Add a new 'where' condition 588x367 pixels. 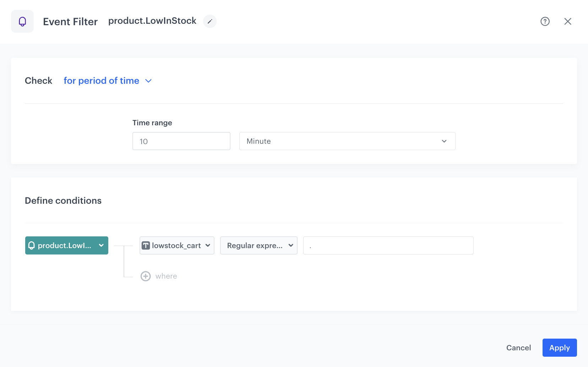[158, 276]
